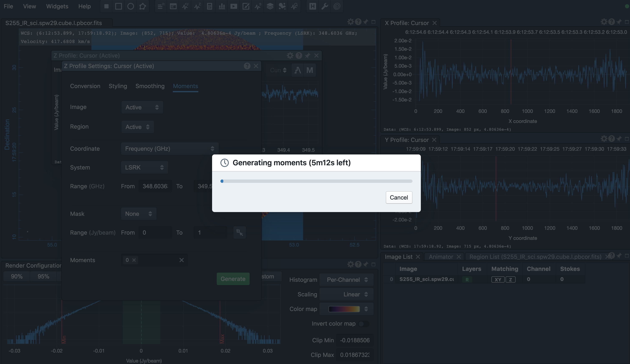Cancel the moment generation

(399, 197)
